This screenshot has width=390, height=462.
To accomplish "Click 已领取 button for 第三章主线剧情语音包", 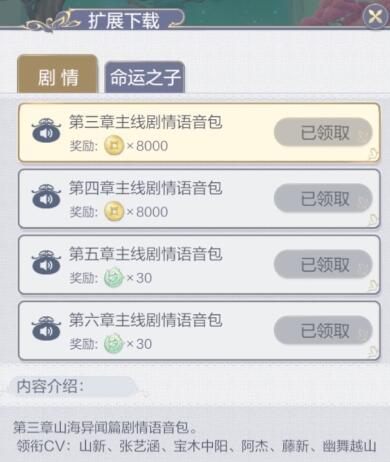I will 323,132.
